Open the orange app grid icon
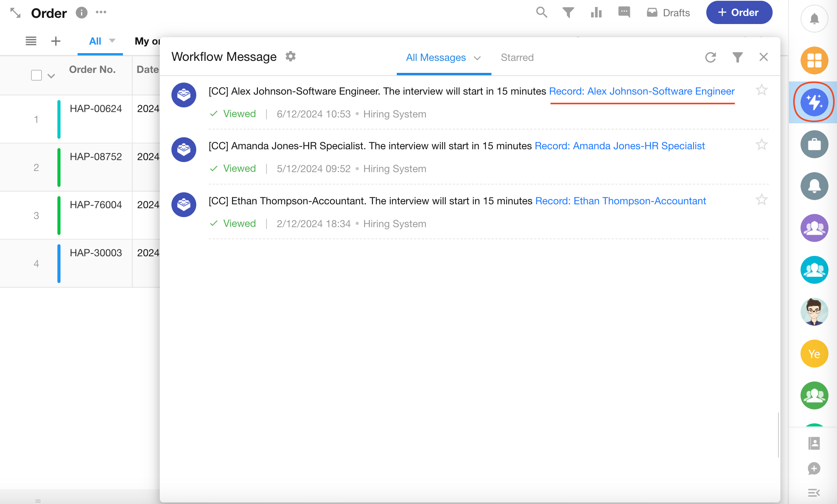 click(814, 60)
